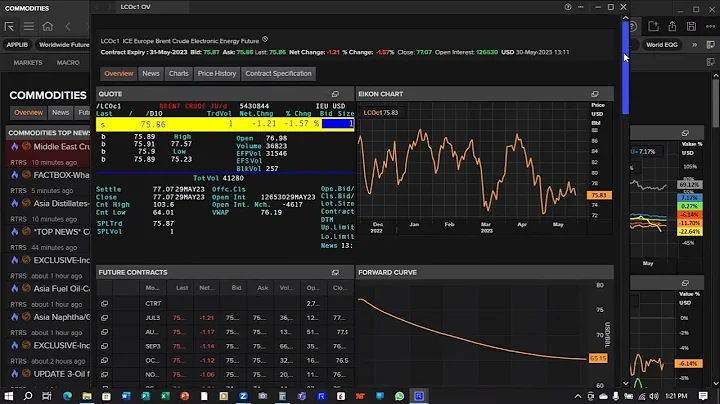720x404 pixels.
Task: Click the APPLIB favorite button
Action: (x=17, y=45)
